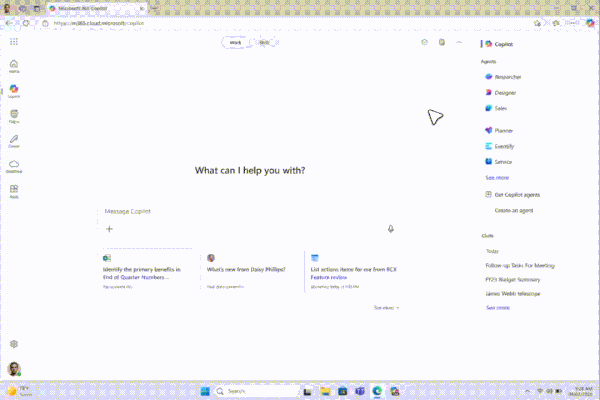The width and height of the screenshot is (600, 400).
Task: Click the favorites star icon in address bar
Action: pyautogui.click(x=537, y=23)
